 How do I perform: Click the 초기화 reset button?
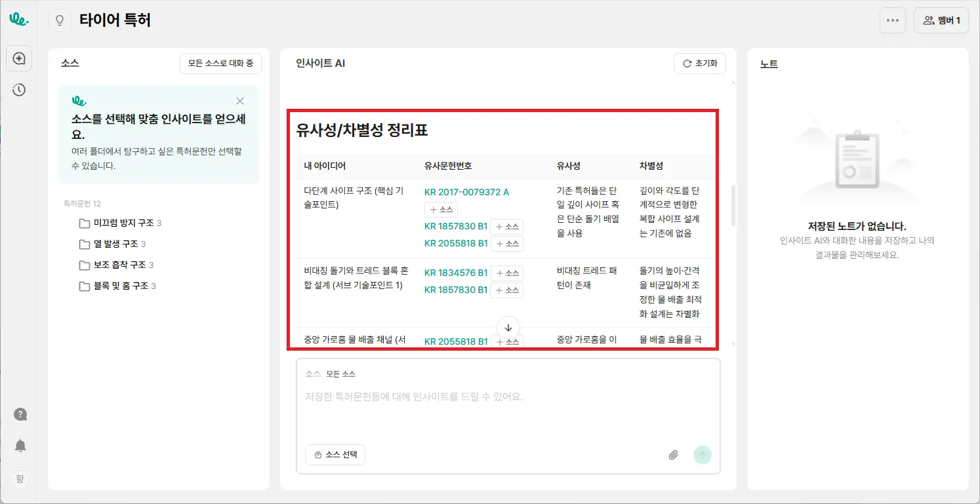click(699, 64)
